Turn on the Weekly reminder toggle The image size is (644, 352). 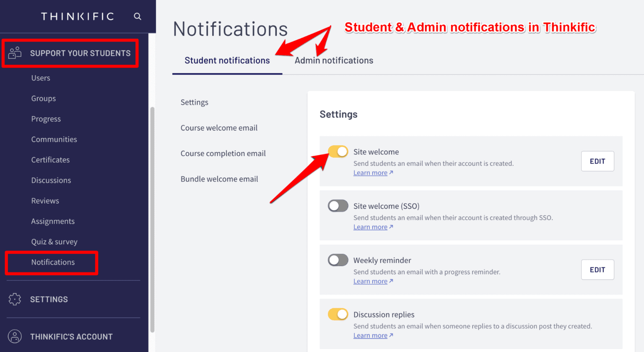338,260
